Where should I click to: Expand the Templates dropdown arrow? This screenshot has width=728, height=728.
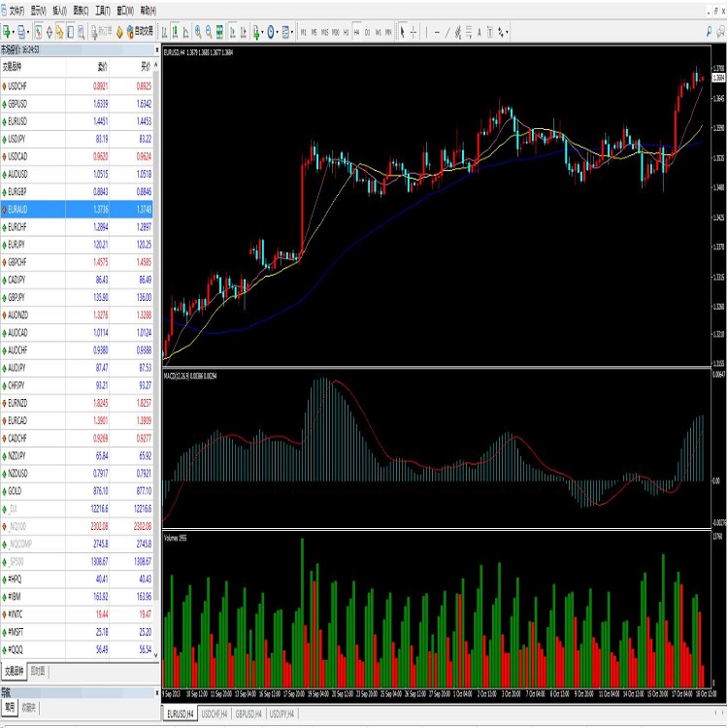click(292, 32)
